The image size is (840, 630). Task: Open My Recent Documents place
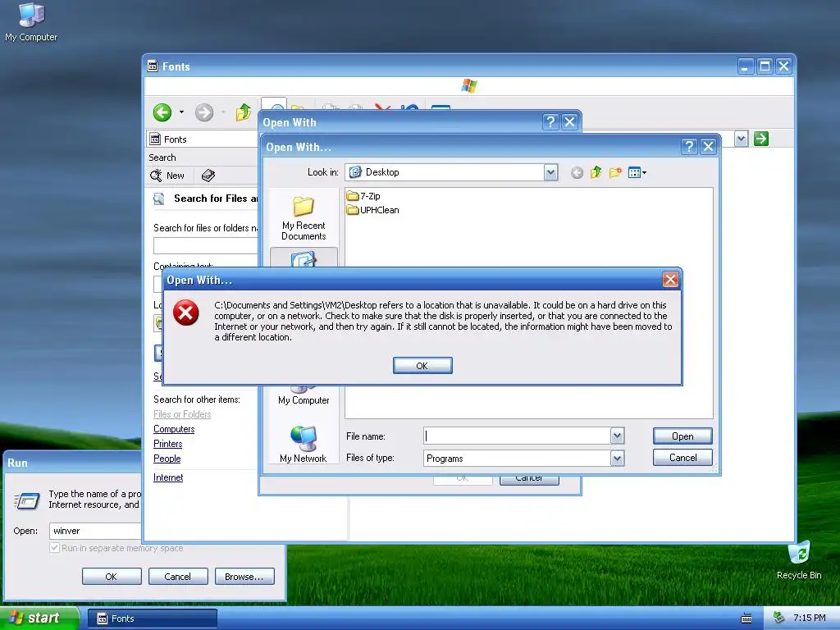pos(304,218)
